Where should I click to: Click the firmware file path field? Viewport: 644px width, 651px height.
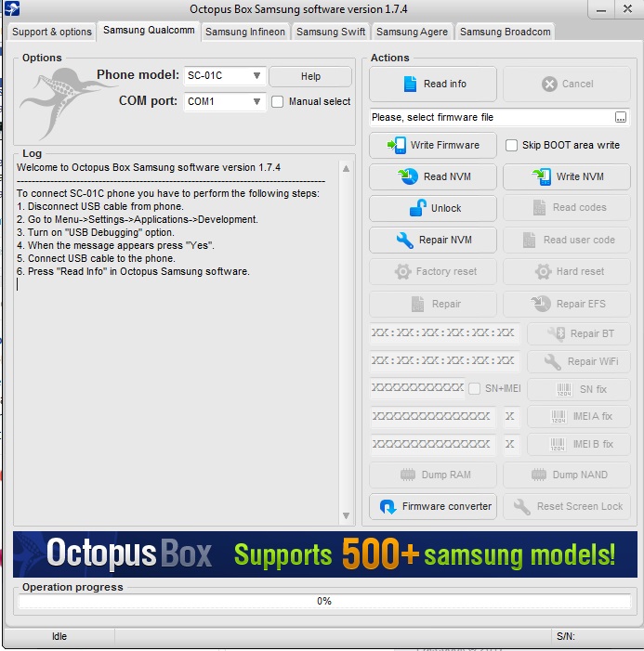point(493,118)
